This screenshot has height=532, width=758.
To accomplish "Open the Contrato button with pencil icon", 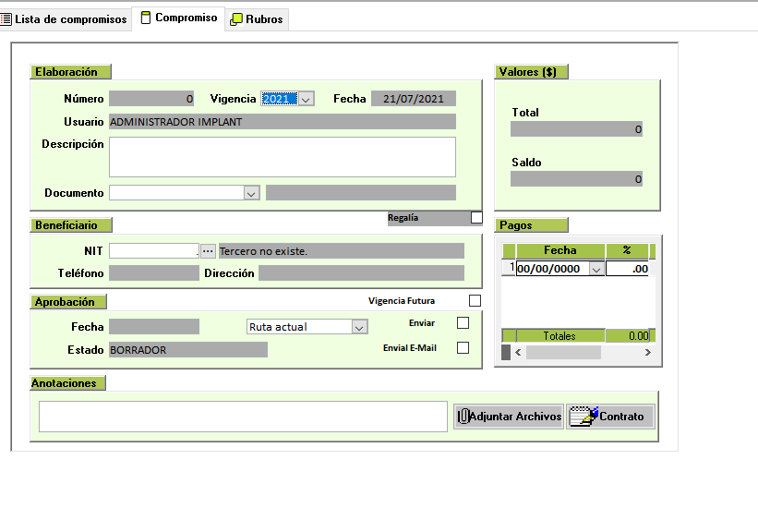I will [x=610, y=417].
